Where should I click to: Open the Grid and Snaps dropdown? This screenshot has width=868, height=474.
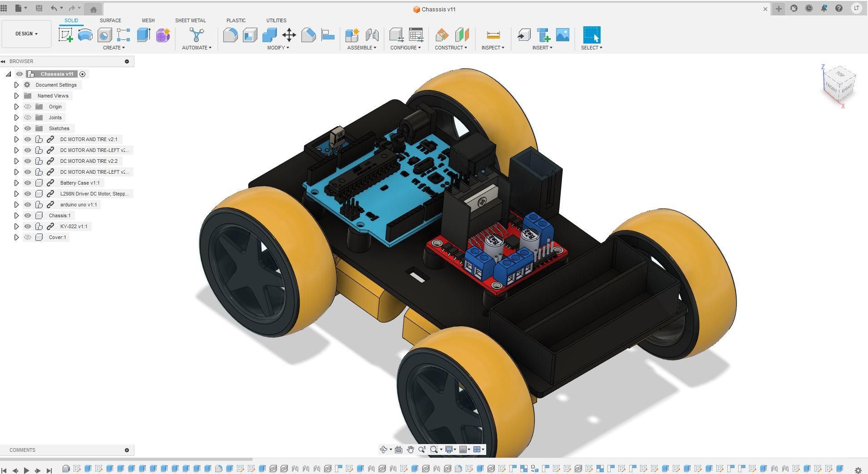[x=464, y=450]
